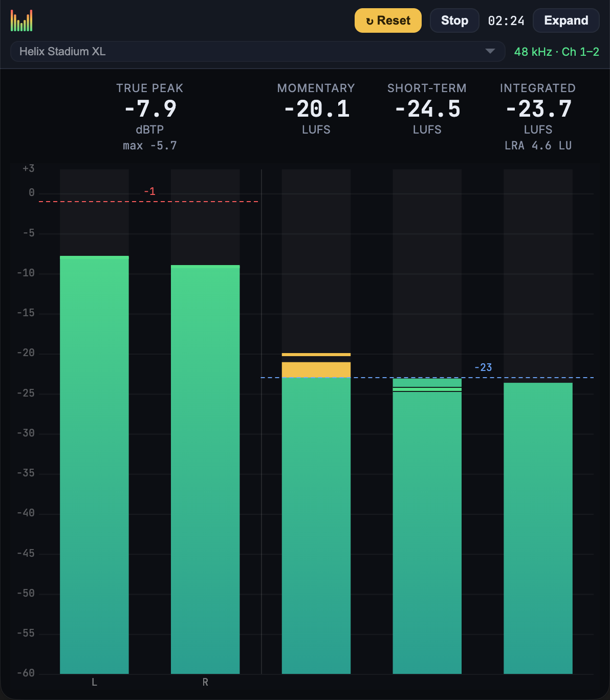
Task: Click the Momentary -20.1 LUFS reading
Action: (316, 108)
